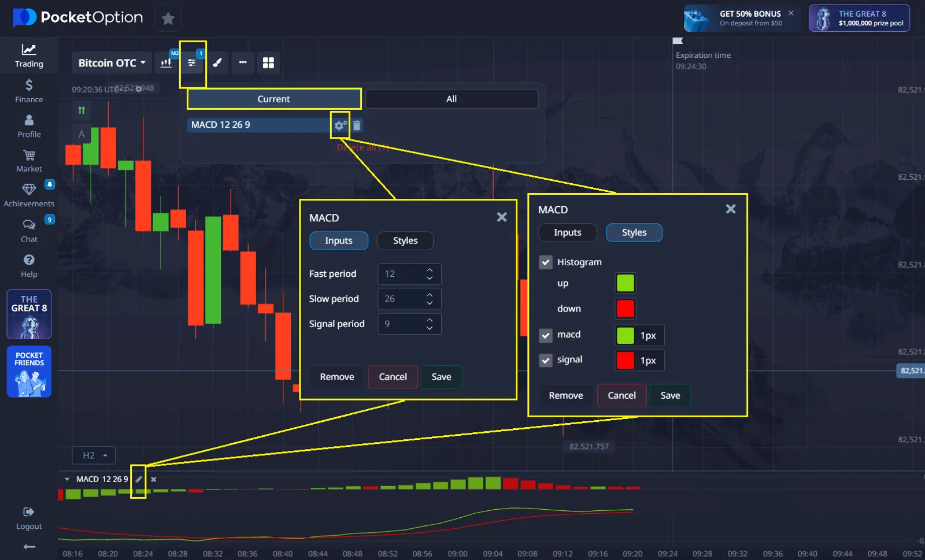Open MACD 12 26 9 settings gear

(x=341, y=125)
